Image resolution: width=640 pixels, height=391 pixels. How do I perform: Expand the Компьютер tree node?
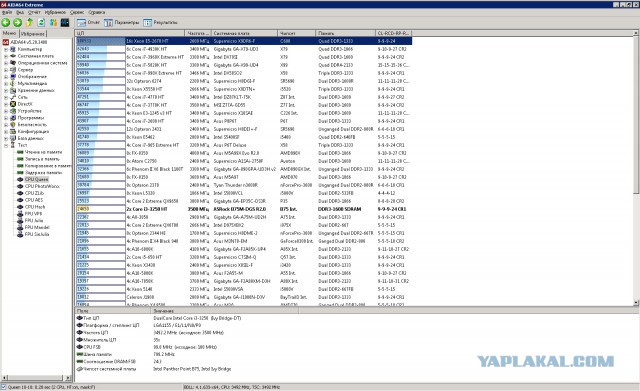(6, 49)
